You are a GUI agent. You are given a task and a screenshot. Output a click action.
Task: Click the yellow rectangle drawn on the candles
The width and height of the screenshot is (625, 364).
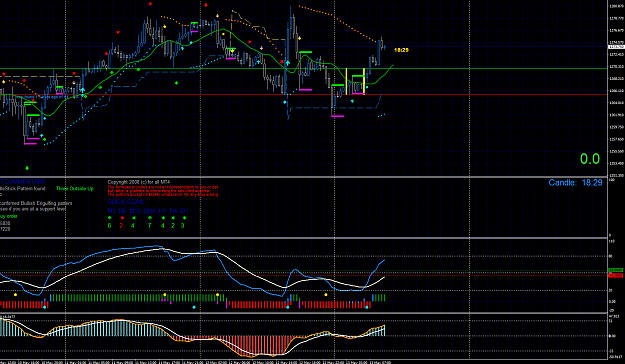[355, 81]
